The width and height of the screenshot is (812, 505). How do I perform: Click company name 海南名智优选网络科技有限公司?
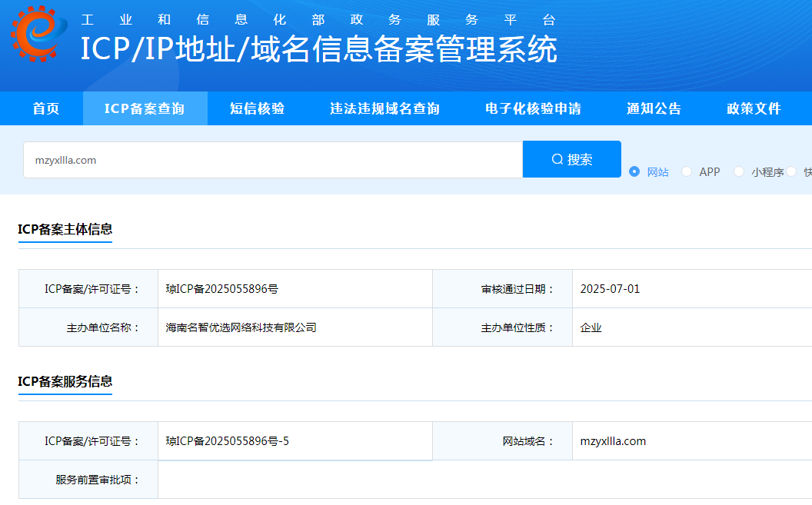pyautogui.click(x=241, y=327)
